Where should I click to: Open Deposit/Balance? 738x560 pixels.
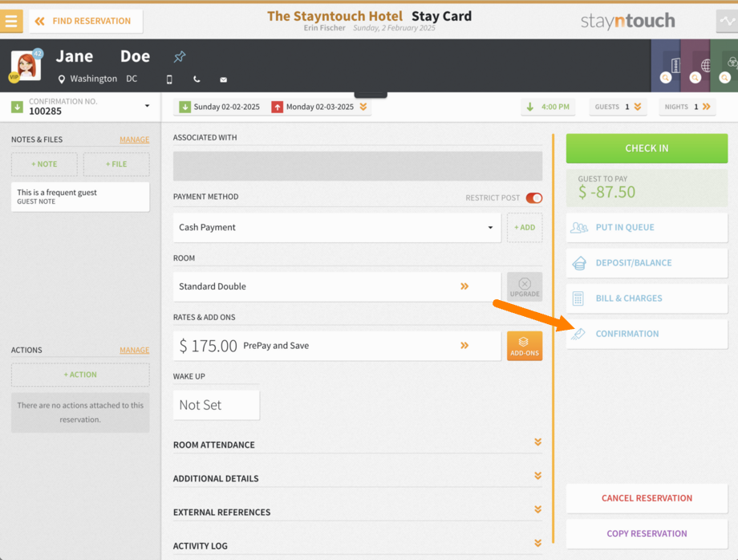click(x=647, y=263)
